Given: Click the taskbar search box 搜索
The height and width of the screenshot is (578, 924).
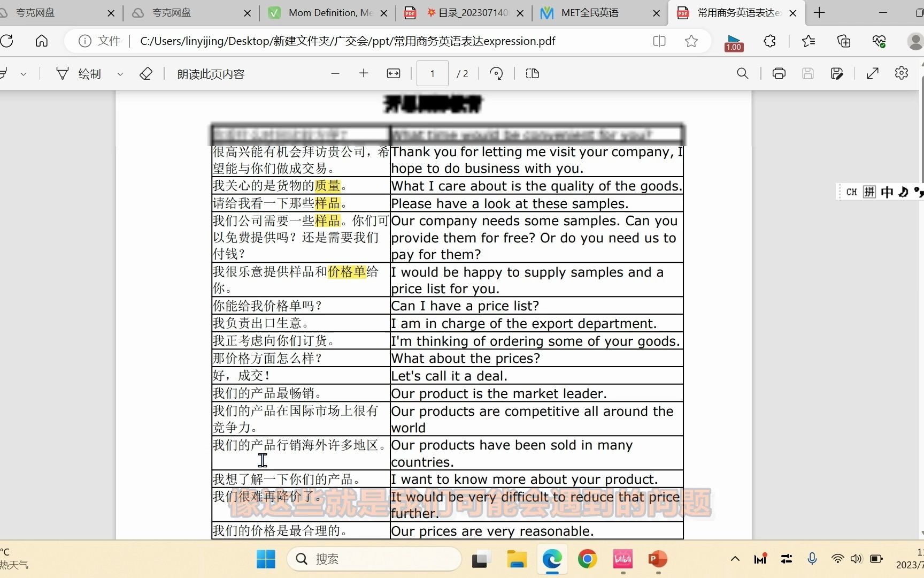Looking at the screenshot, I should tap(374, 559).
